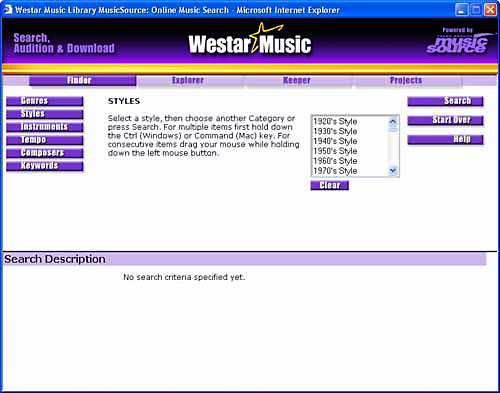This screenshot has width=500, height=393.
Task: Select the Genres category button
Action: 45,101
